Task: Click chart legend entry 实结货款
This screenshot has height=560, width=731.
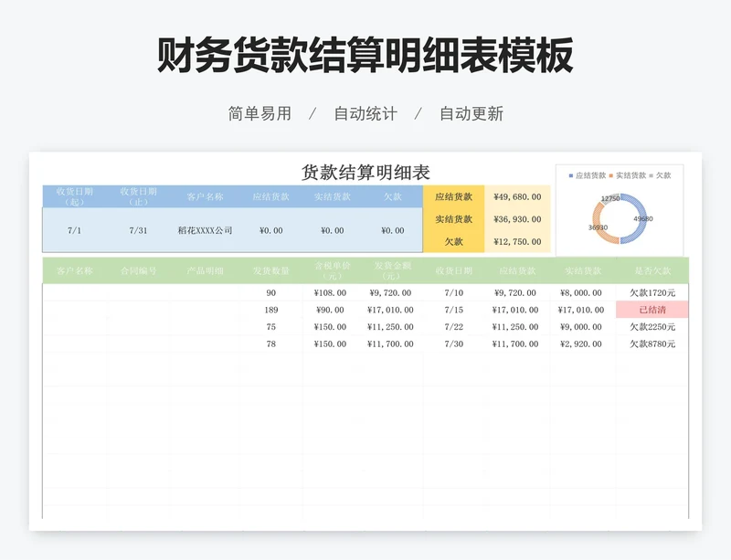Action: coord(628,175)
